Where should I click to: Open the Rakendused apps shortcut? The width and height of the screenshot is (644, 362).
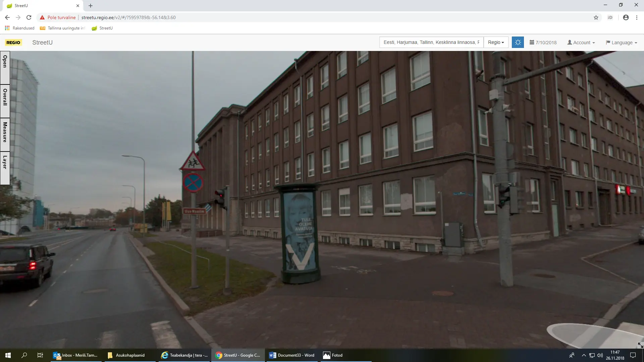[20, 28]
